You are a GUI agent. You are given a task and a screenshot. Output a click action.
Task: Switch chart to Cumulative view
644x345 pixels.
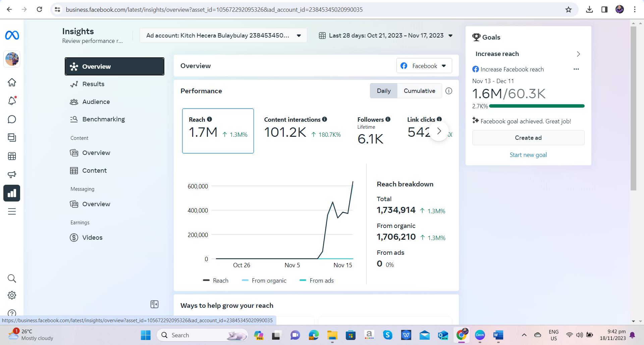[419, 91]
